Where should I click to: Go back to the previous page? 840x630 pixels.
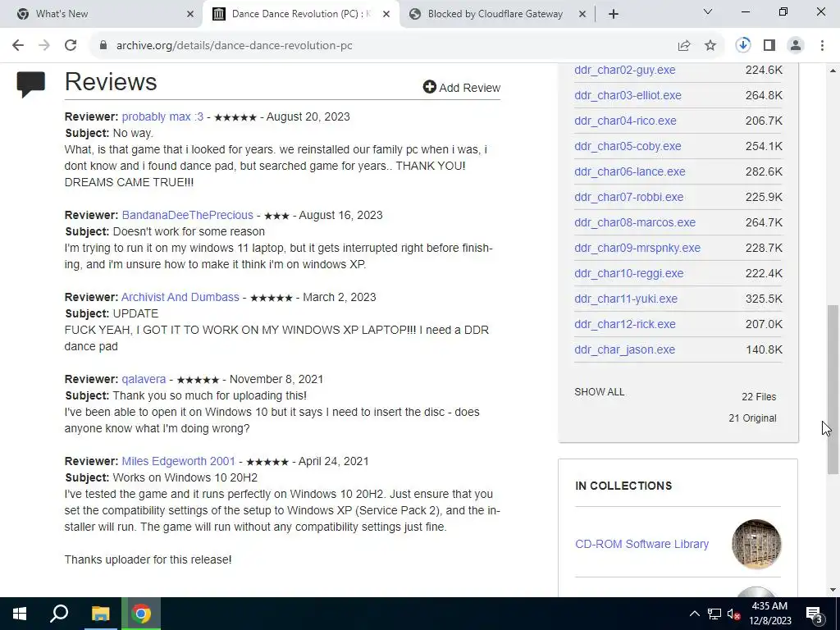click(18, 46)
